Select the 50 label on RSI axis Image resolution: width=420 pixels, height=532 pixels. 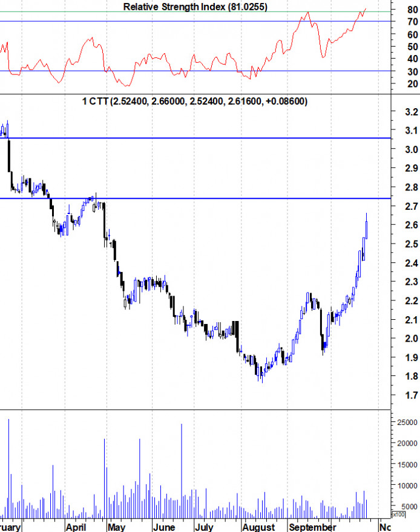tap(413, 47)
